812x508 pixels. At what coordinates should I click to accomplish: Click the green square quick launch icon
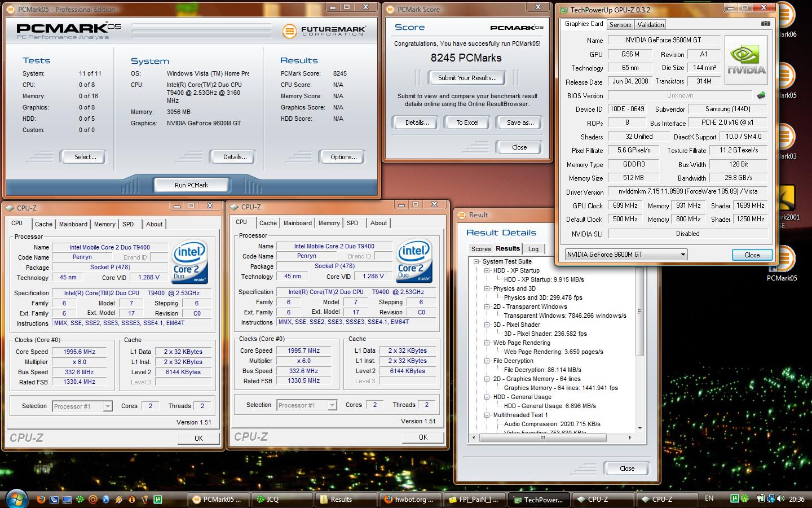[158, 499]
